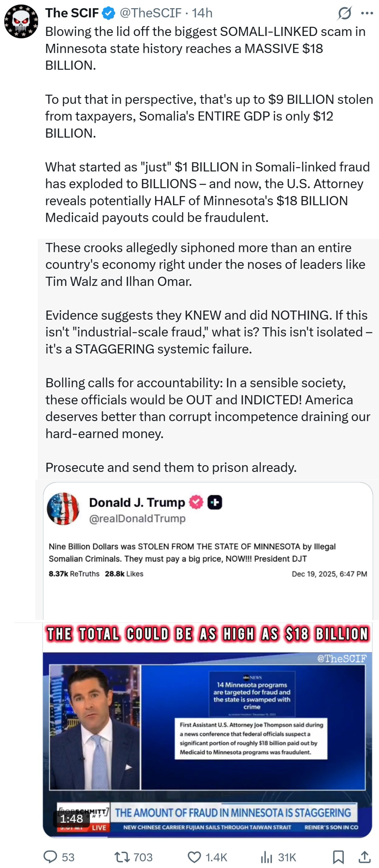The image size is (379, 868).
Task: Click the 703 repost count
Action: point(143,857)
